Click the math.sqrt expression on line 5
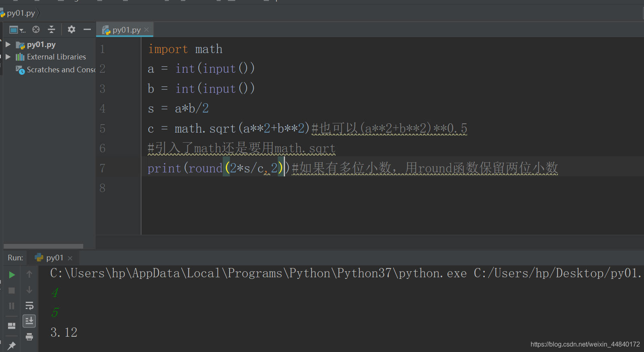 (242, 128)
